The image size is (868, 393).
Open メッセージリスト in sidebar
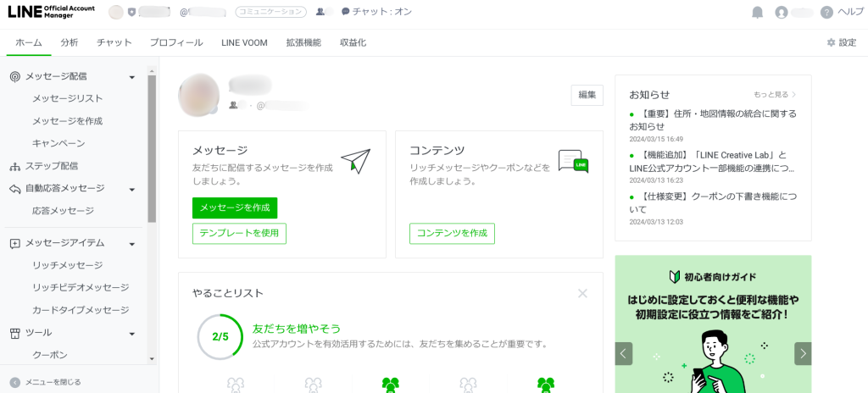click(x=68, y=98)
